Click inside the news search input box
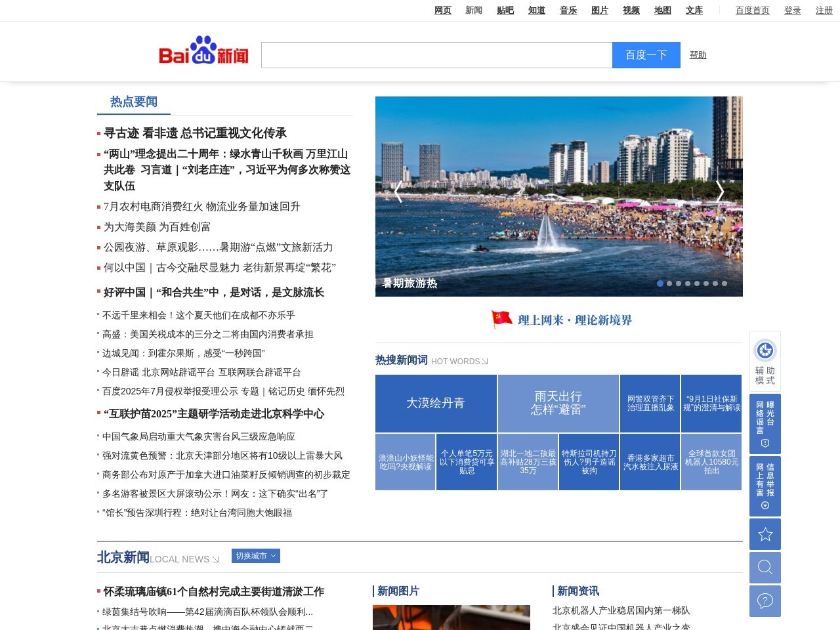Image resolution: width=840 pixels, height=630 pixels. click(x=436, y=55)
